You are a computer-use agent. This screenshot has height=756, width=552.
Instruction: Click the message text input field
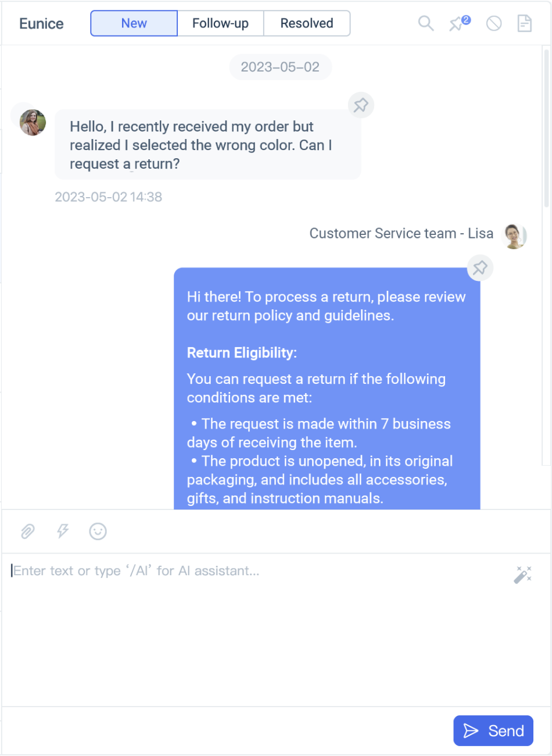tap(256, 628)
